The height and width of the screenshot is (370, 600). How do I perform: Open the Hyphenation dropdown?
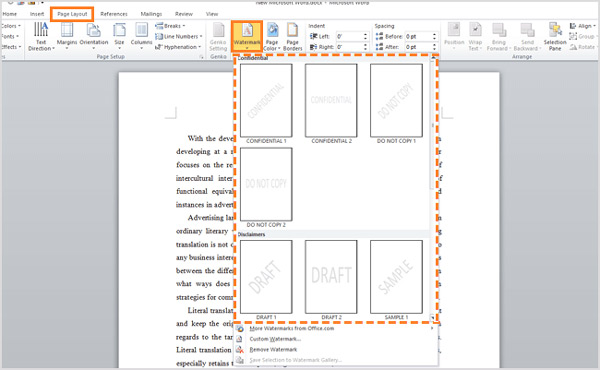178,47
